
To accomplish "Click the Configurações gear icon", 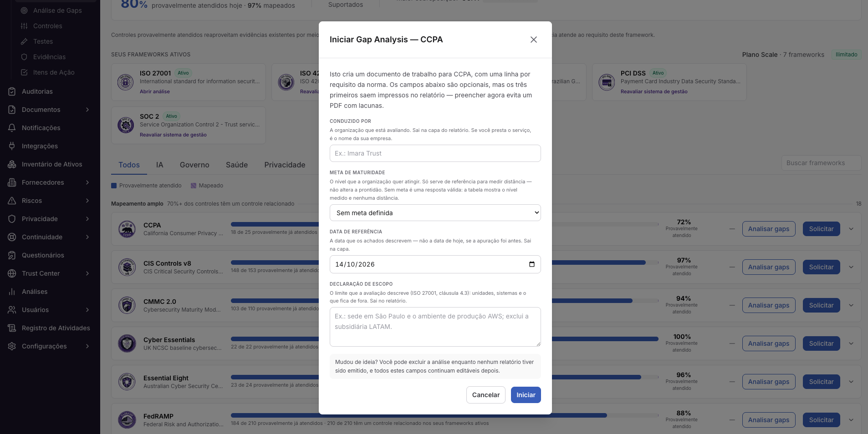I will pyautogui.click(x=12, y=346).
